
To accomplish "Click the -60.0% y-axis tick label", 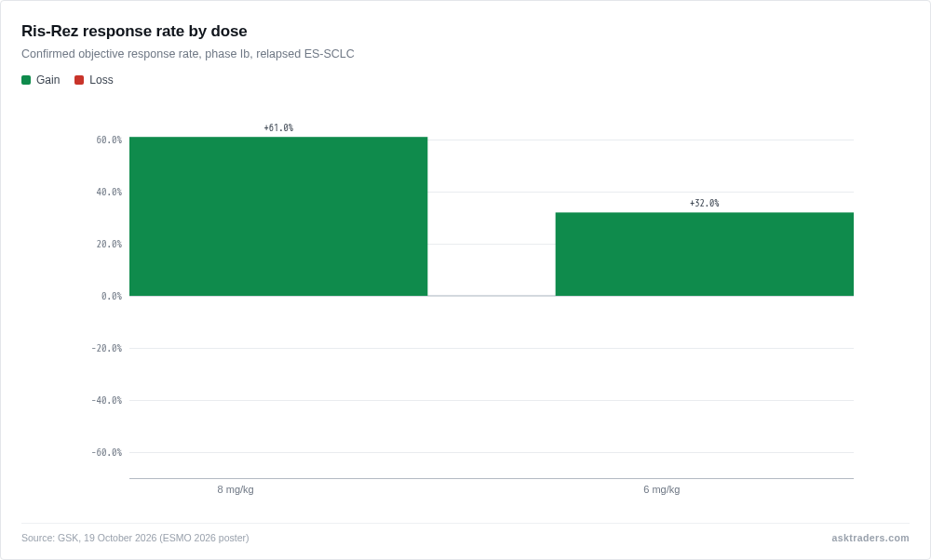I will [x=107, y=453].
